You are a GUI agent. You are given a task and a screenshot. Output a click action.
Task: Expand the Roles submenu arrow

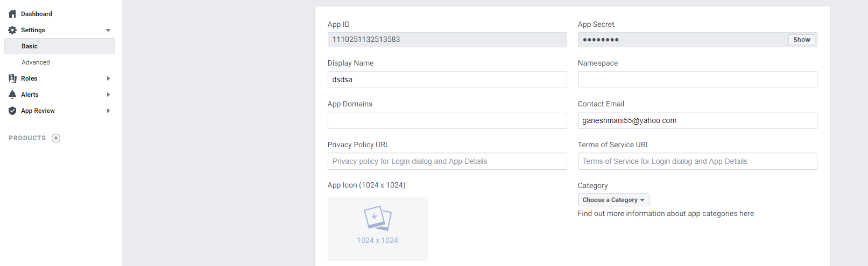point(108,78)
